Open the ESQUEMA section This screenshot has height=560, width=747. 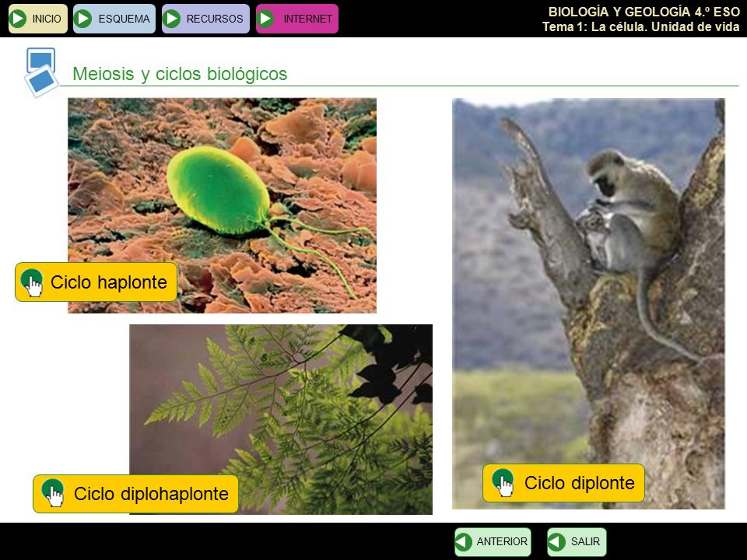click(114, 19)
